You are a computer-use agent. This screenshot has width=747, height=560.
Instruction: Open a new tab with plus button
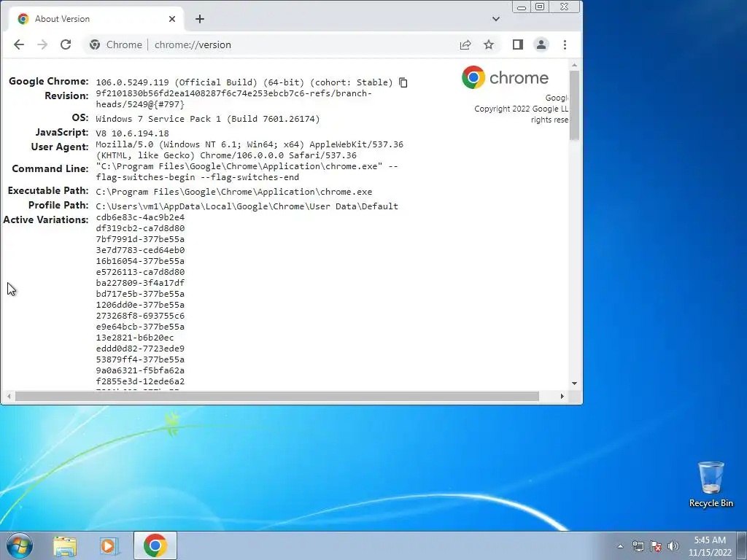click(200, 19)
